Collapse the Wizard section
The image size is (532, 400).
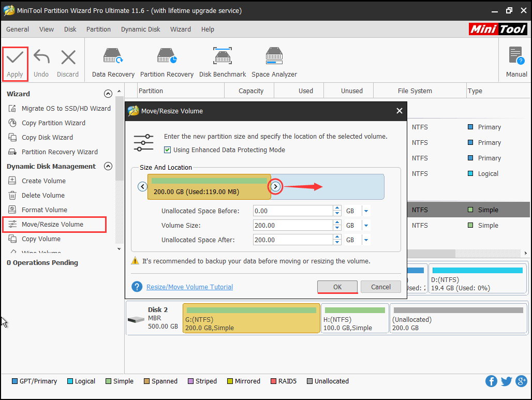point(108,94)
